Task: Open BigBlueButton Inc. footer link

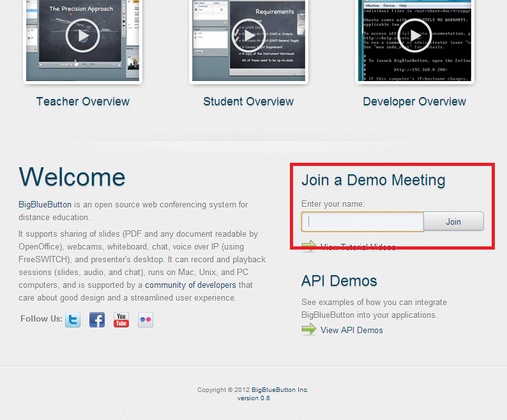Action: (280, 389)
